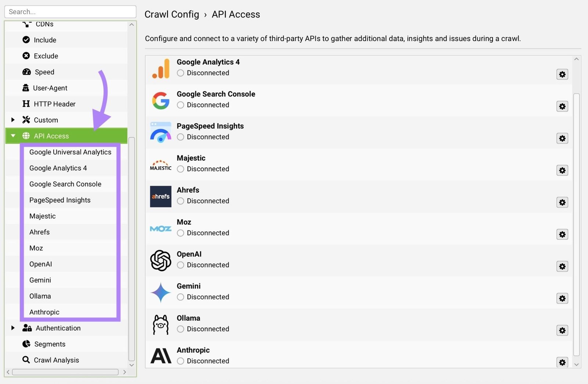This screenshot has height=384, width=588.
Task: Select Gemini in sidebar tree
Action: point(40,280)
